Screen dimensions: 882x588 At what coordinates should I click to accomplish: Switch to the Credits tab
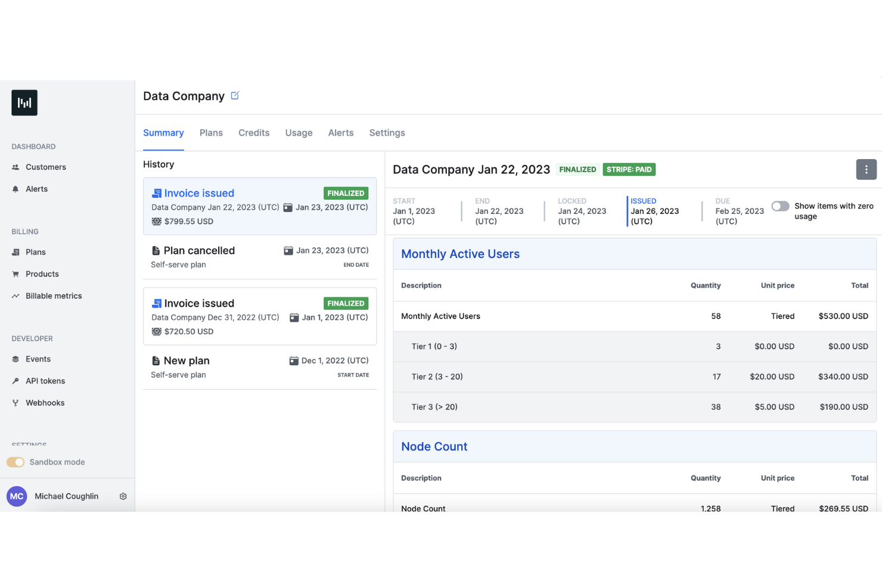pyautogui.click(x=254, y=133)
